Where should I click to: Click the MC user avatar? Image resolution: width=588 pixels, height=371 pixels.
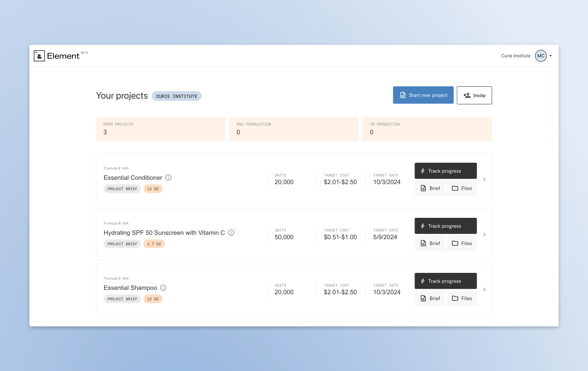click(x=541, y=56)
